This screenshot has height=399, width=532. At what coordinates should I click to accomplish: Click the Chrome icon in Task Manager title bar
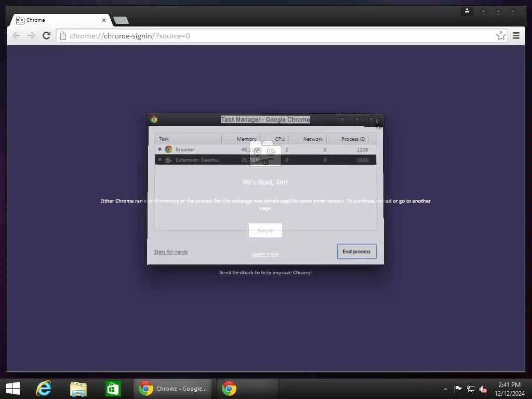pyautogui.click(x=154, y=119)
